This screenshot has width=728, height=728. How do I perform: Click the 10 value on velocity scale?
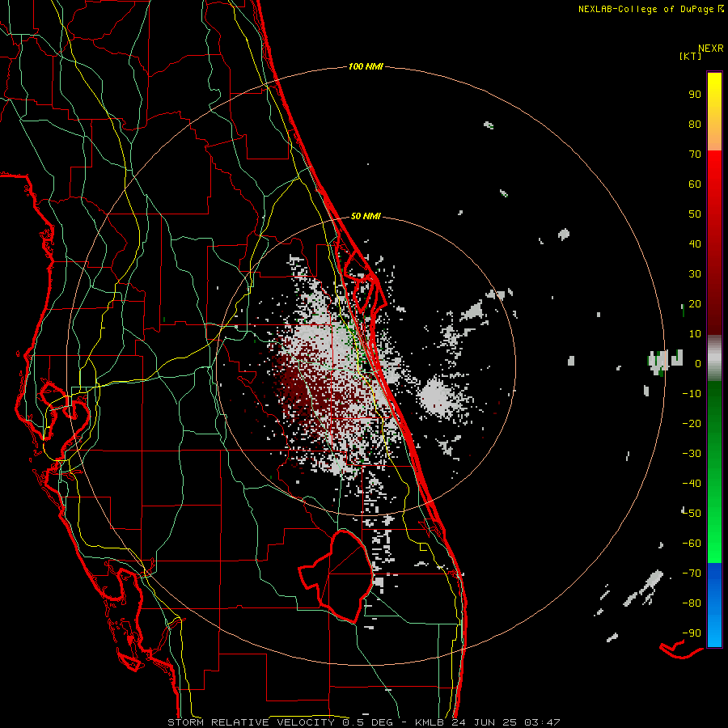695,334
